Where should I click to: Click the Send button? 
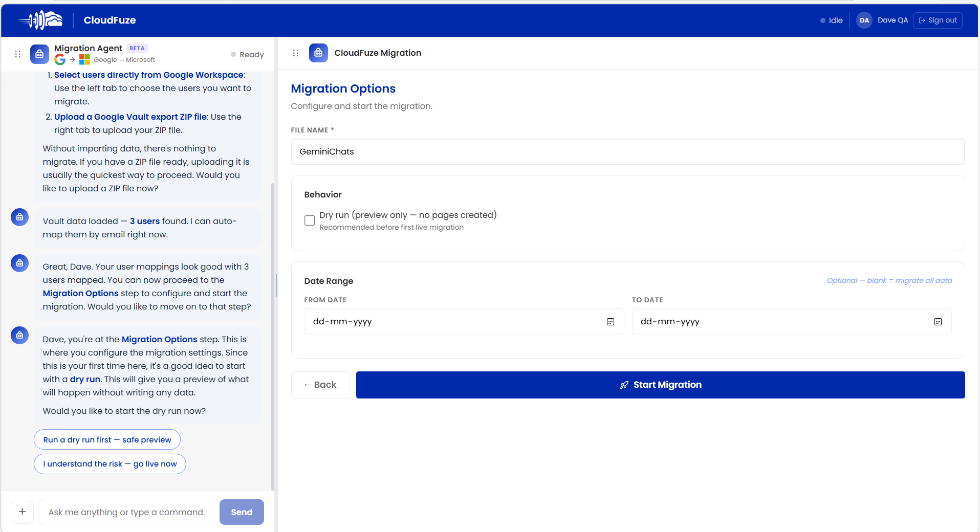click(x=242, y=512)
